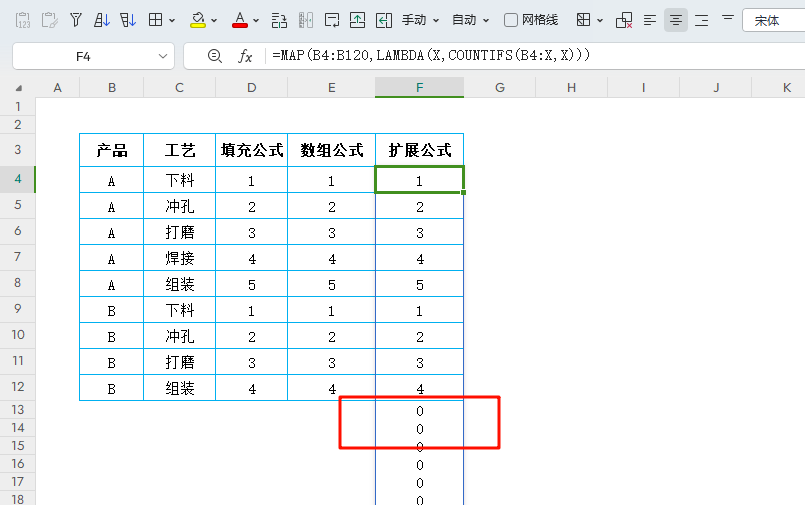Click the filter funnel icon

75,20
